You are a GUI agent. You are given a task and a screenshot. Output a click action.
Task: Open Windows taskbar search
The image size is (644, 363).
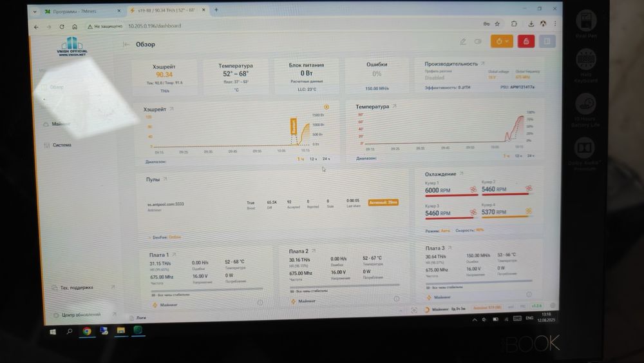coord(70,331)
